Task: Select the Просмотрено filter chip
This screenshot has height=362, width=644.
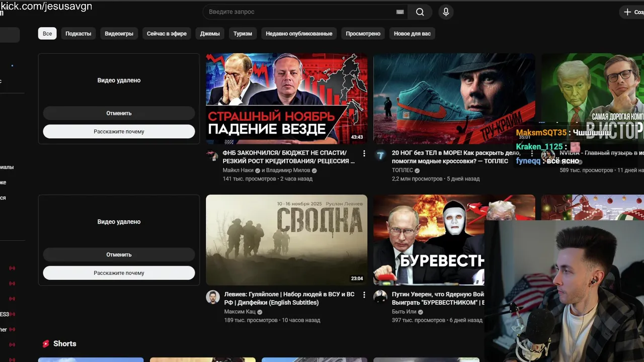Action: (x=363, y=34)
